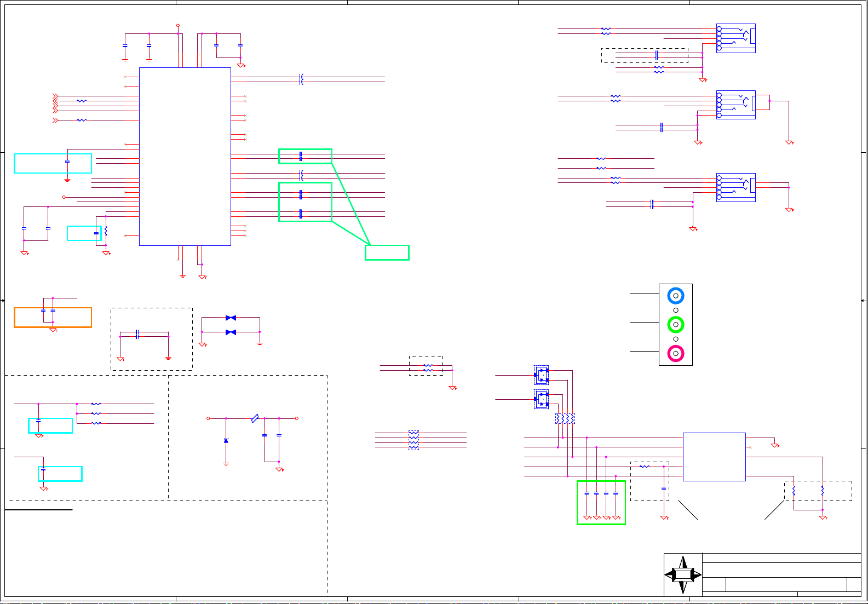Select the topmost audio jack connector symbol
Viewport: 868px width, 604px height.
tap(736, 38)
